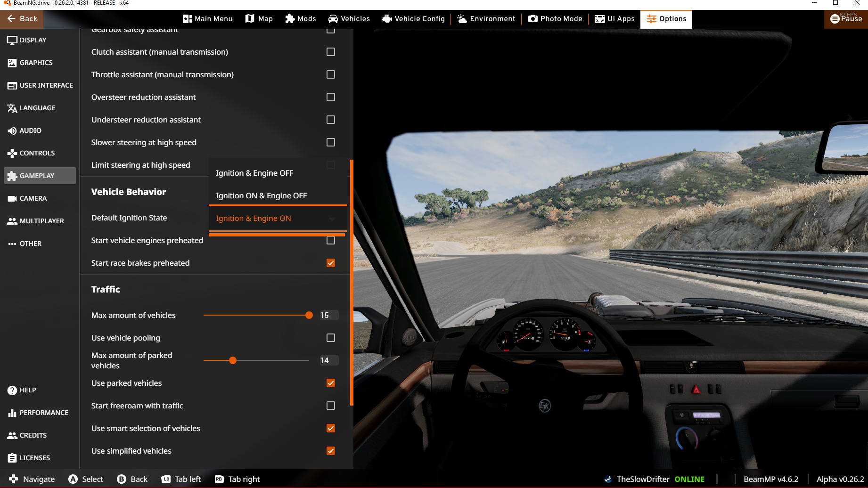Select the Language translate icon
The width and height of the screenshot is (868, 488).
click(12, 108)
